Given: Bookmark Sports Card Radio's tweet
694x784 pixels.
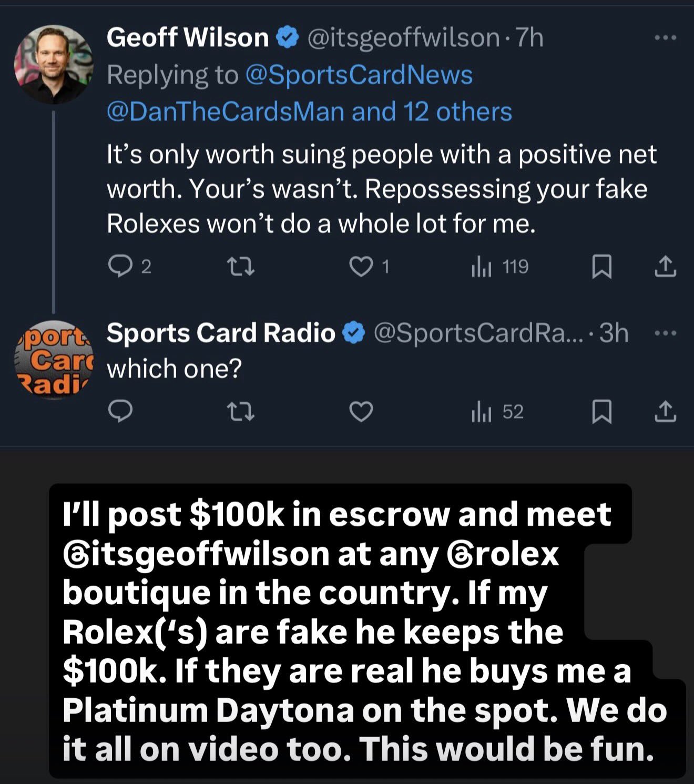Looking at the screenshot, I should [601, 411].
